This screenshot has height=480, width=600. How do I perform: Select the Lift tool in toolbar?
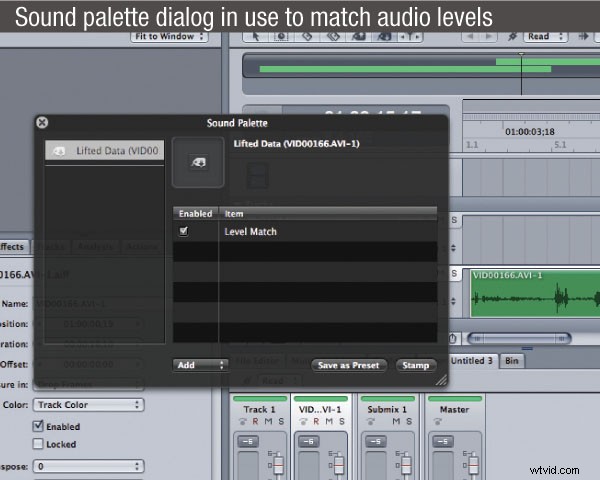pyautogui.click(x=359, y=36)
